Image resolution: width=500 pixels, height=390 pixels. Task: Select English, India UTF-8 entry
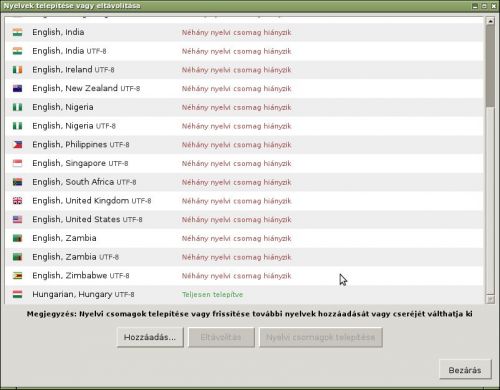tap(244, 51)
